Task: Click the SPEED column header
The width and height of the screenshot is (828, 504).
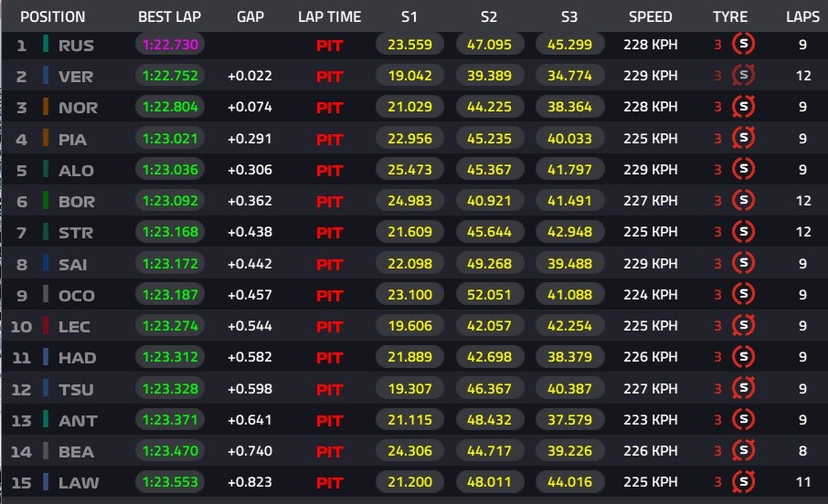Action: point(650,16)
